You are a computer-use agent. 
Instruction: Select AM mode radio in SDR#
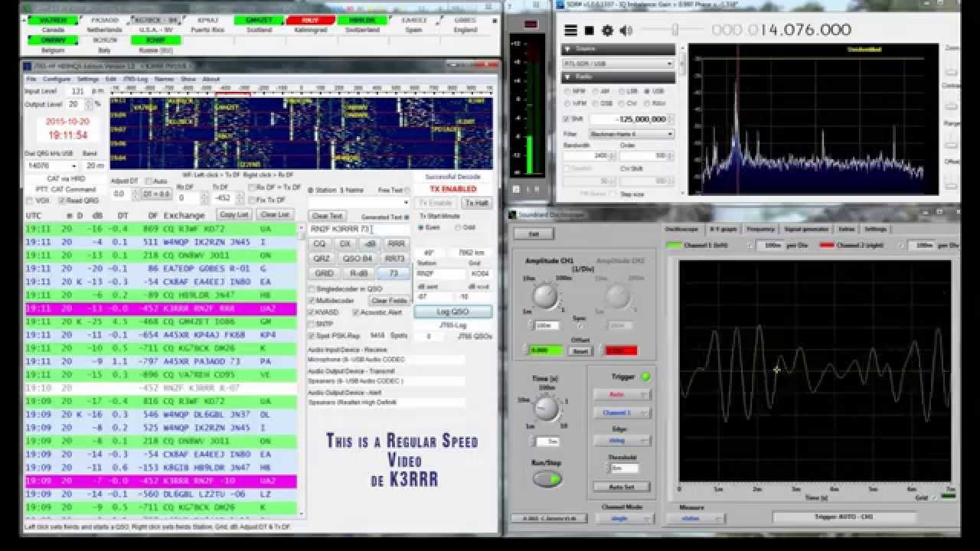tap(596, 91)
